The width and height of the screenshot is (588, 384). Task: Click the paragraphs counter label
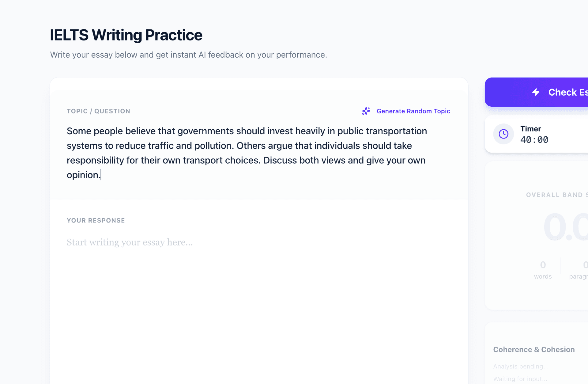[578, 276]
